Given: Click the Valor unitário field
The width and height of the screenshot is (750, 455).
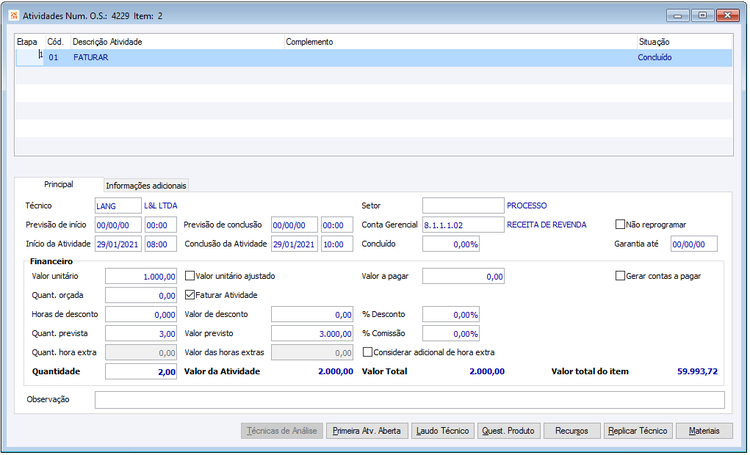Looking at the screenshot, I should [141, 276].
